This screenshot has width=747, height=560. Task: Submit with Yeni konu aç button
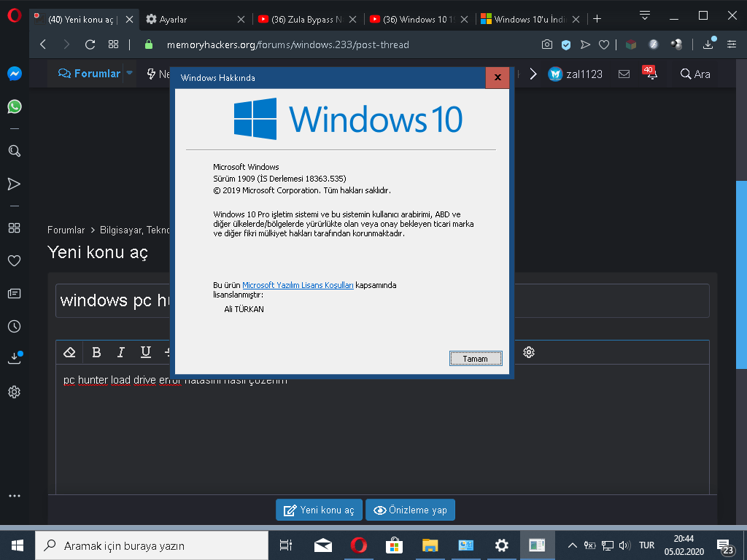320,510
